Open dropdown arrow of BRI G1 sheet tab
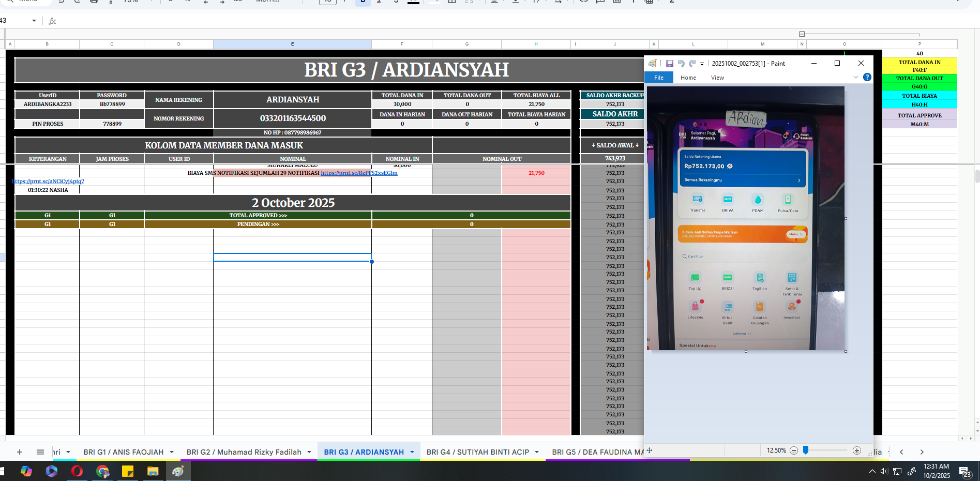Screen dimensions: 980x481 point(172,452)
